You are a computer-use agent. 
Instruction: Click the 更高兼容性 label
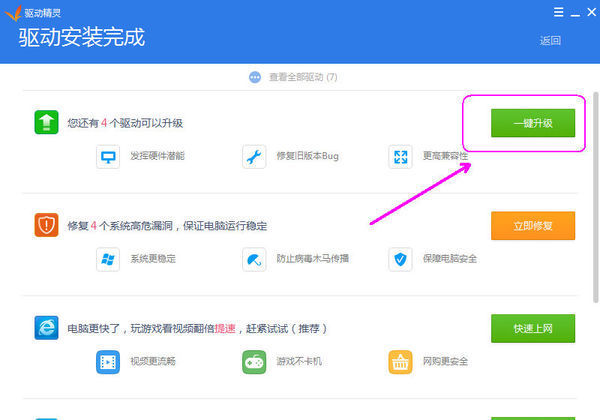(x=445, y=156)
